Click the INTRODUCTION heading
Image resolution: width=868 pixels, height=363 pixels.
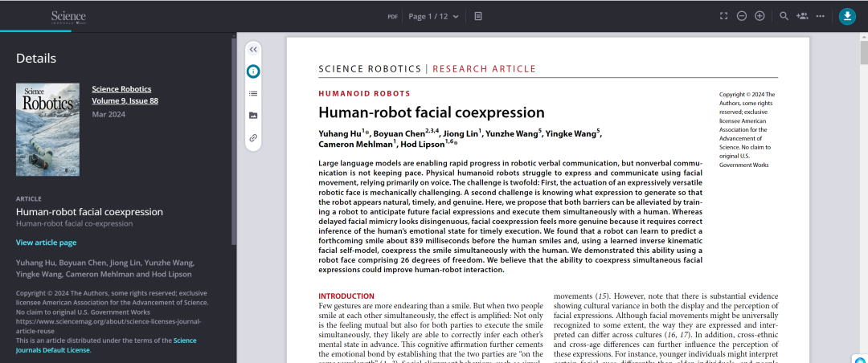click(x=346, y=296)
